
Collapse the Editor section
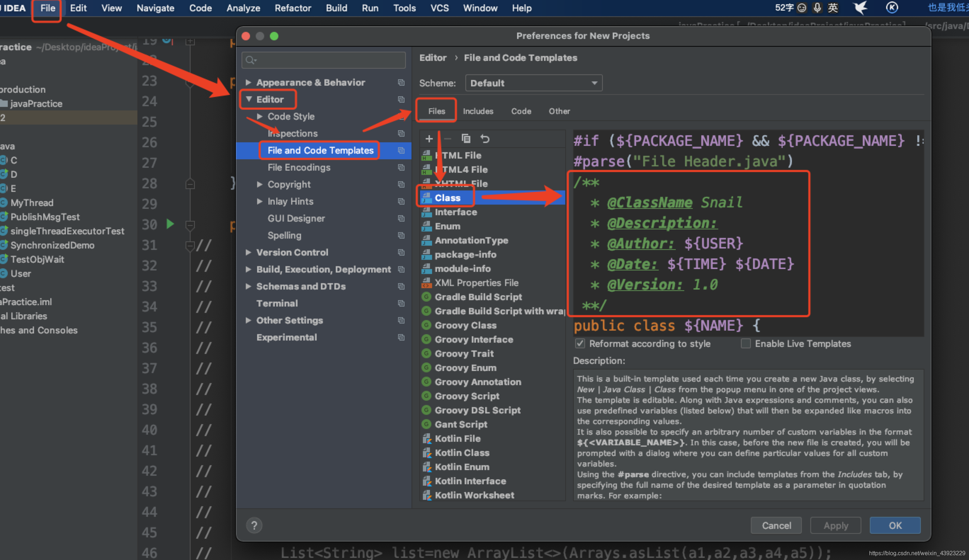click(x=249, y=99)
